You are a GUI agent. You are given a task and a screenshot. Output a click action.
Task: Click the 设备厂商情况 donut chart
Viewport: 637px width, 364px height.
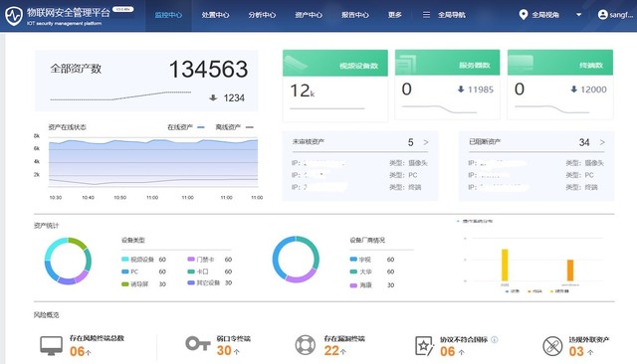296,260
